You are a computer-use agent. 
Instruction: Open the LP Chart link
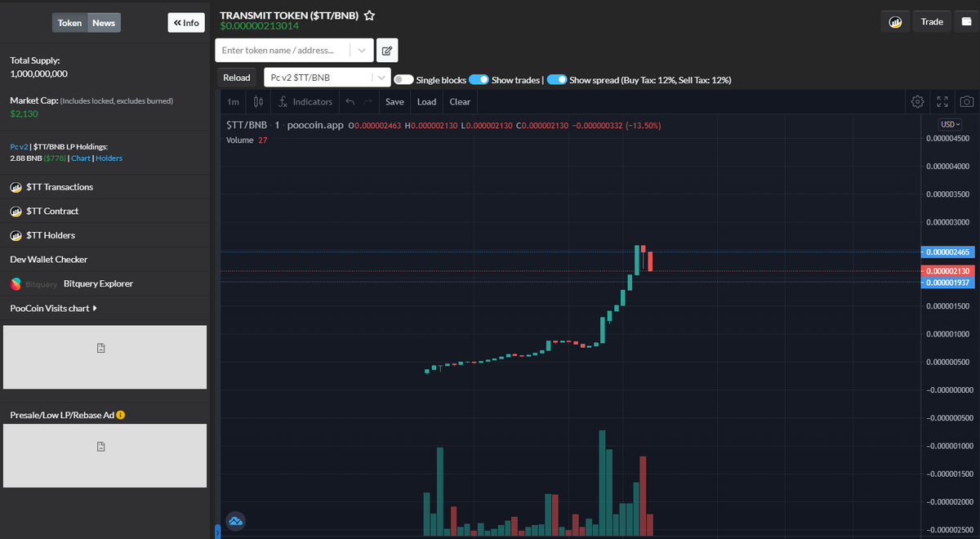[81, 158]
